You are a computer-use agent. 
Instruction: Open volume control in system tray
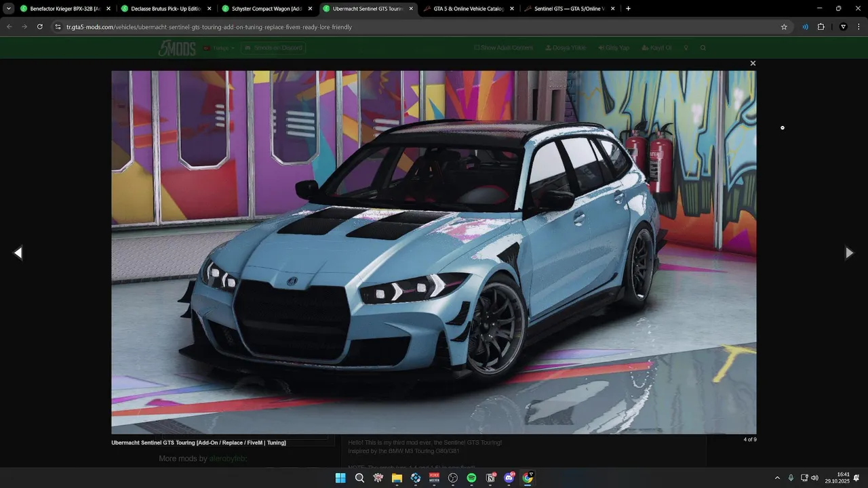tap(814, 478)
